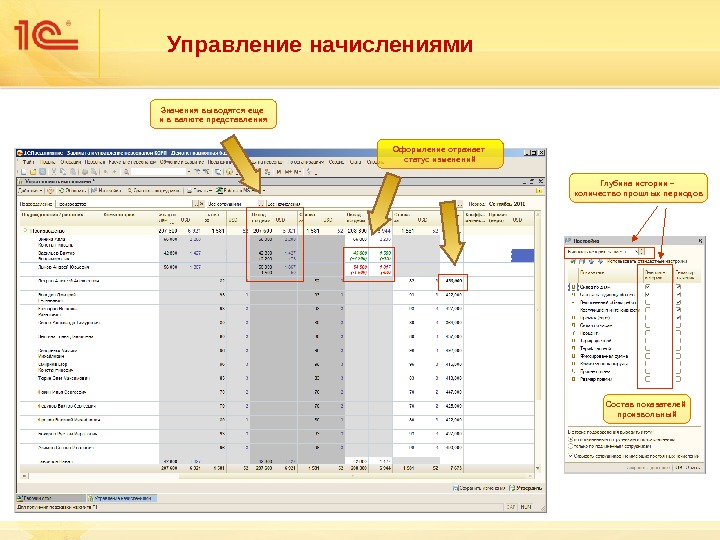Select the 'только по подчиненным сотрудникам' radio button
Screen dimensions: 720x540
coord(571,446)
